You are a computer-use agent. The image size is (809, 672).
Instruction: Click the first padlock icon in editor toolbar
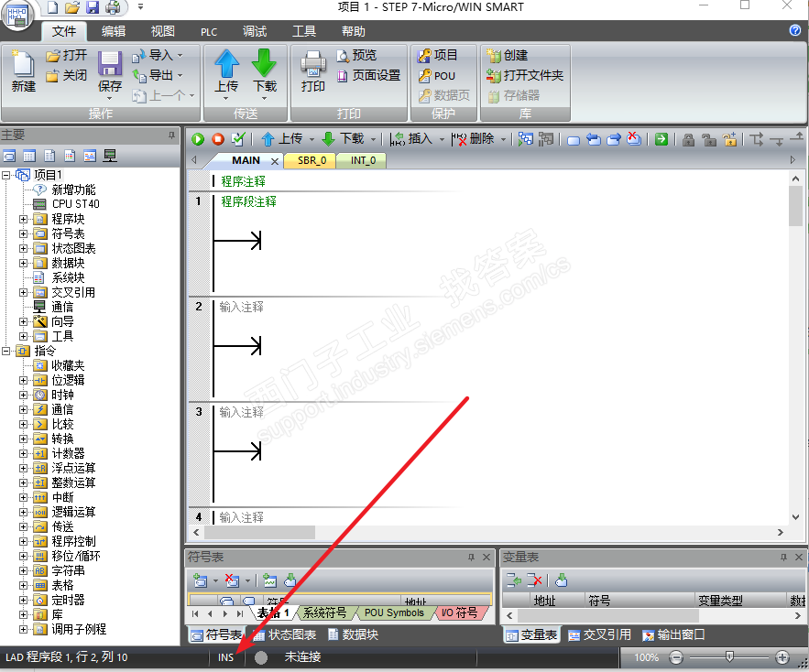tap(688, 140)
